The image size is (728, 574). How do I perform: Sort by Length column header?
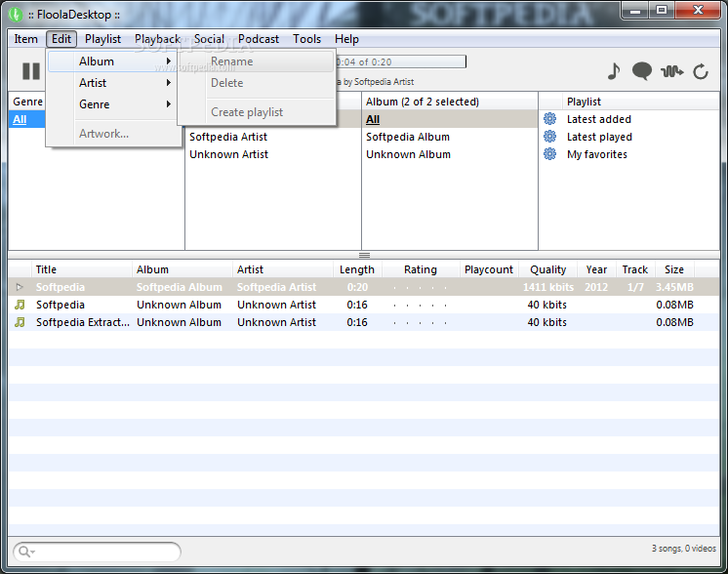tap(356, 269)
